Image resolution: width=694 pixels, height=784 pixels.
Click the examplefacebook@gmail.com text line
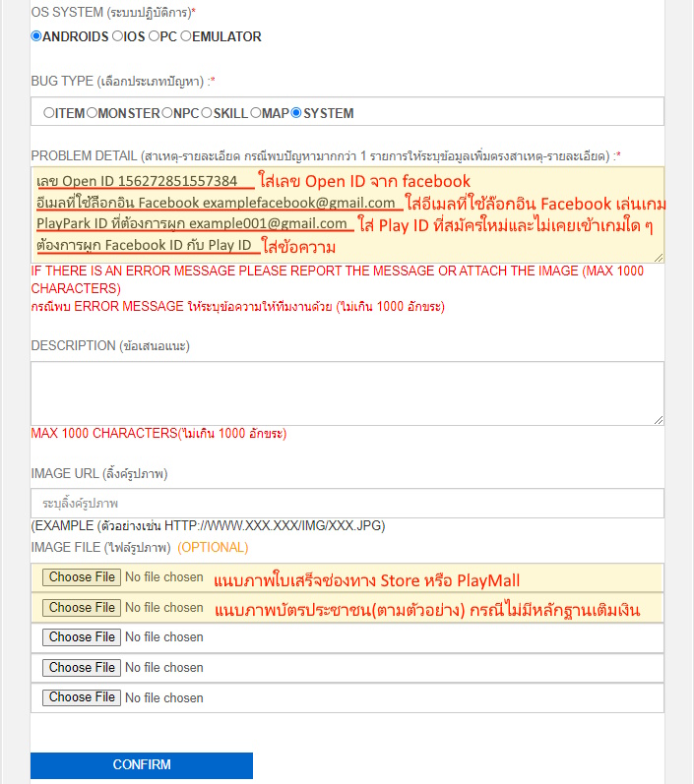(216, 203)
